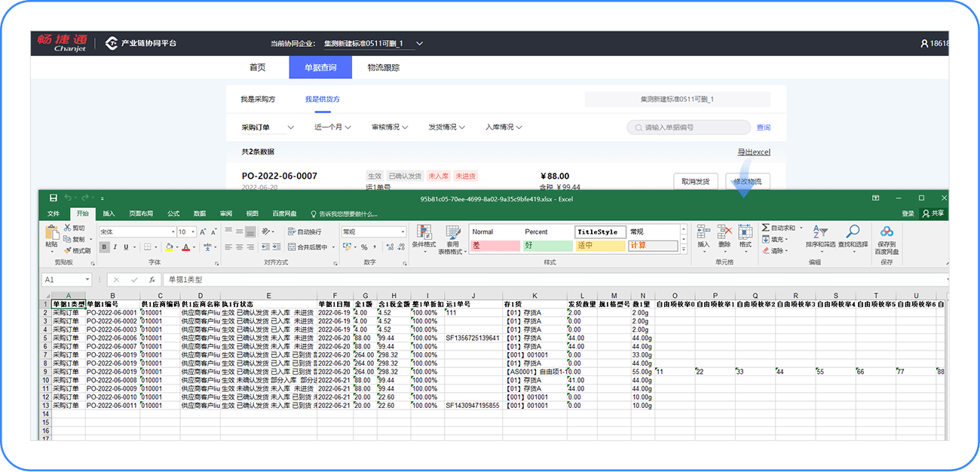This screenshot has height=472, width=980.
Task: Increase font size with larger A icon
Action: click(x=204, y=232)
